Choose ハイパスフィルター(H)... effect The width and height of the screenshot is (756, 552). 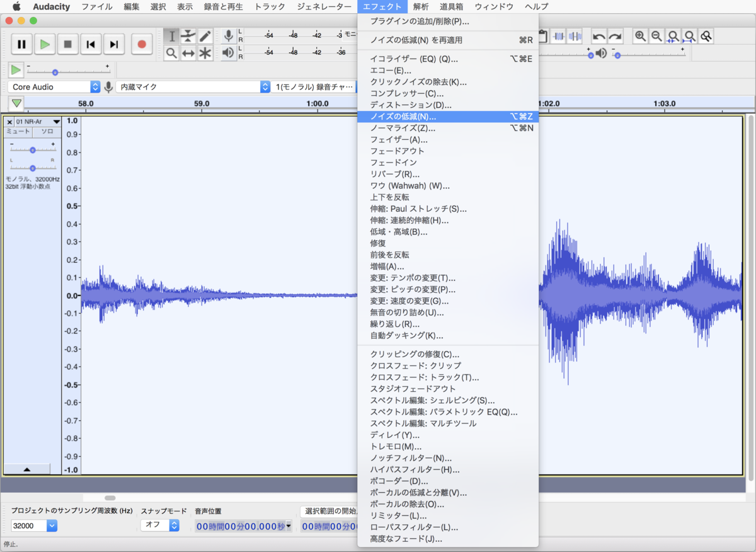pos(448,469)
